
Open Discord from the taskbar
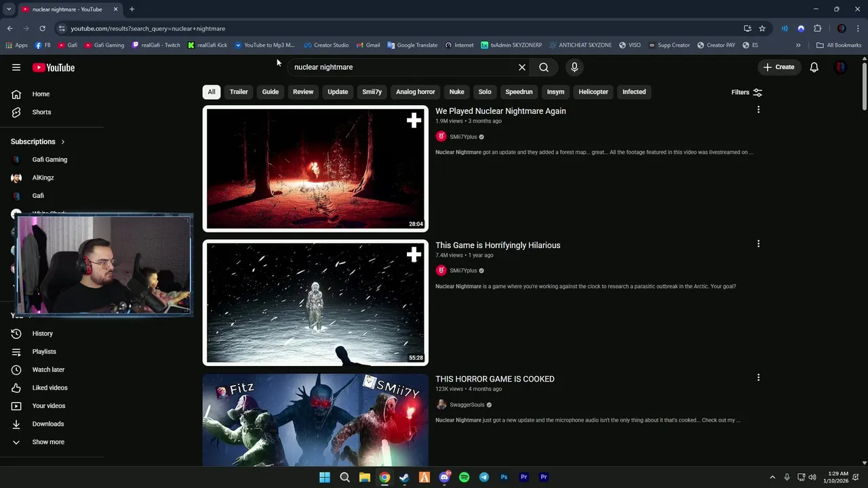point(444,477)
